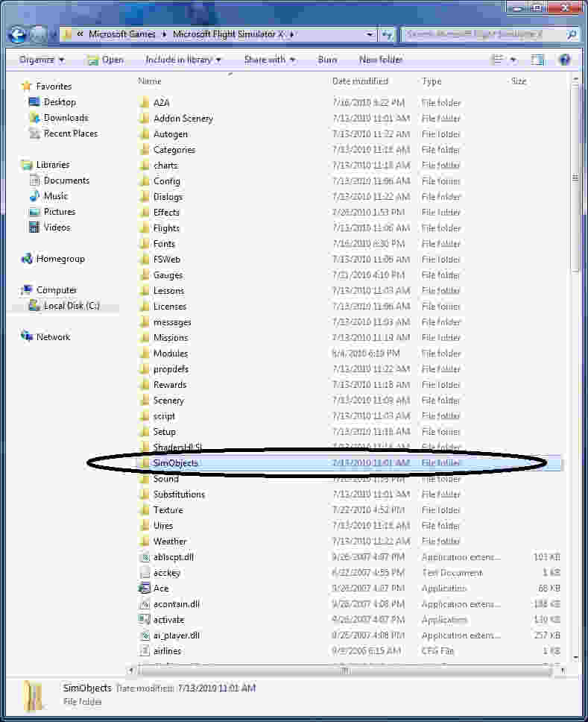Click the vertical scrollbar thumb

[x=575, y=178]
